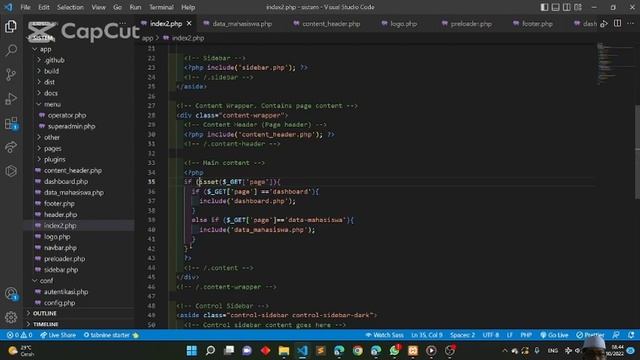
Task: Open Customize Layout icon
Action: pyautogui.click(x=578, y=7)
